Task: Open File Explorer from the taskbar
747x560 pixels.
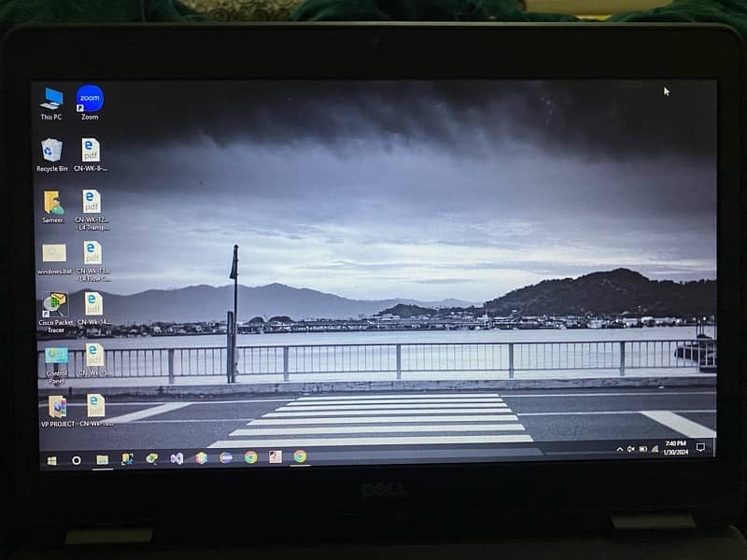Action: [102, 459]
